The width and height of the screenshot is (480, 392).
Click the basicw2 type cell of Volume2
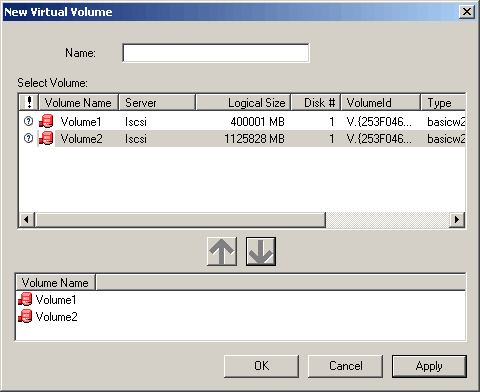coord(446,138)
